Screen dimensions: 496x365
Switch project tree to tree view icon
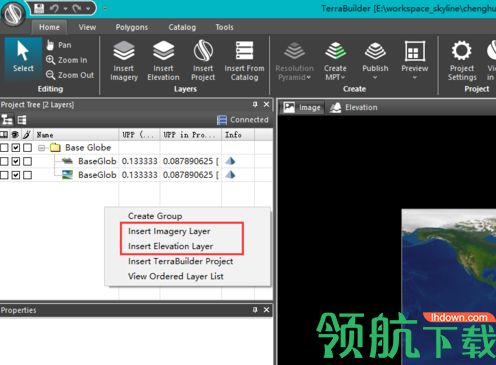click(x=7, y=120)
